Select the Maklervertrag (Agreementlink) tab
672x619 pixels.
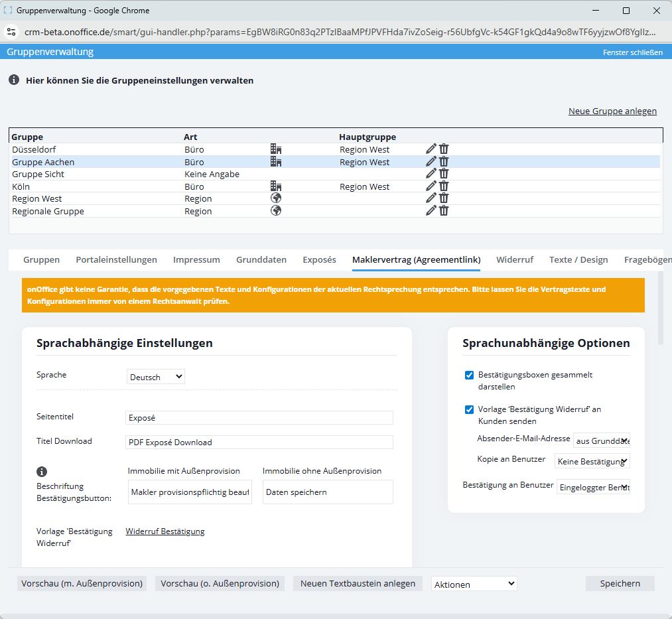[416, 260]
